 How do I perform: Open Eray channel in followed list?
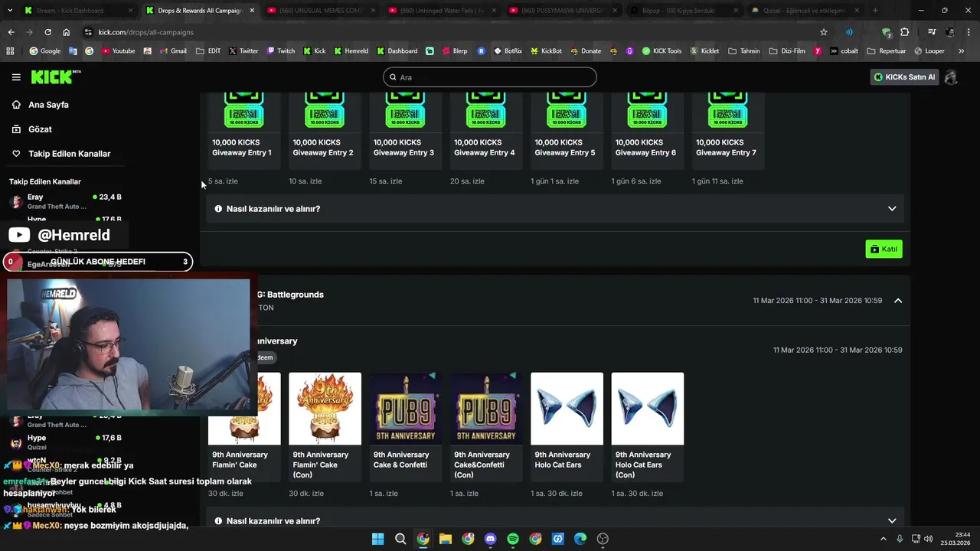click(x=65, y=201)
